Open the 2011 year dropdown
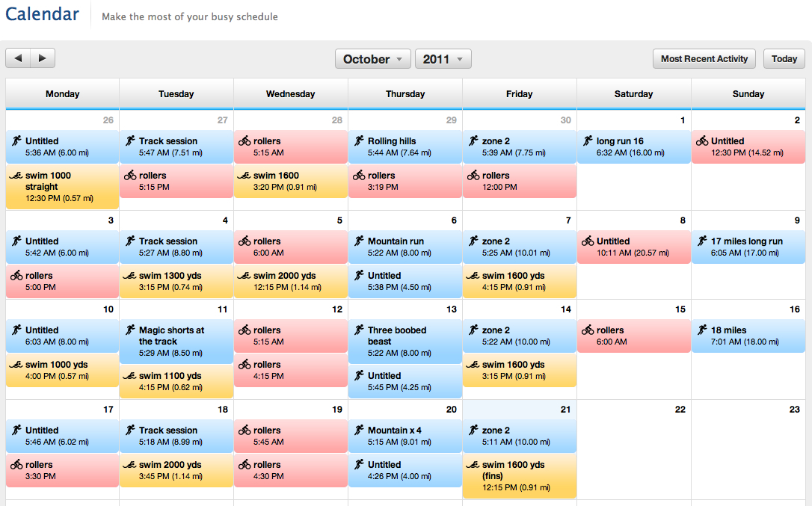 [x=443, y=59]
